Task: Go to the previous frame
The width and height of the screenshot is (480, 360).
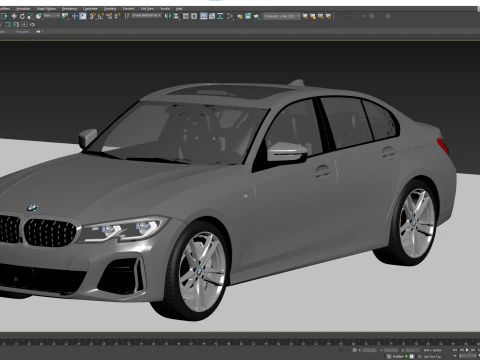Action: [462, 350]
